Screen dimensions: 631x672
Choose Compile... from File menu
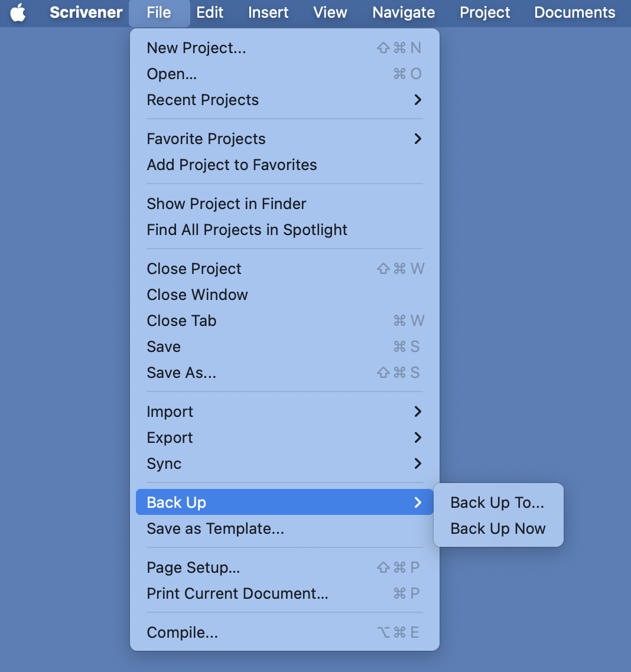[x=285, y=632]
